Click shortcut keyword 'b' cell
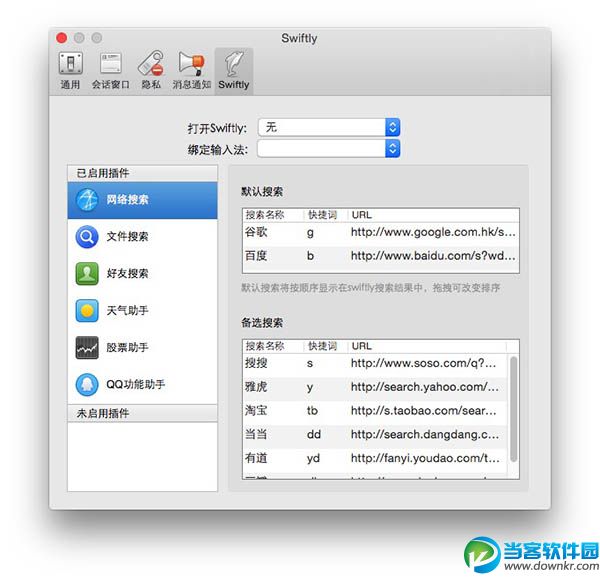The width and height of the screenshot is (600, 580). [310, 256]
